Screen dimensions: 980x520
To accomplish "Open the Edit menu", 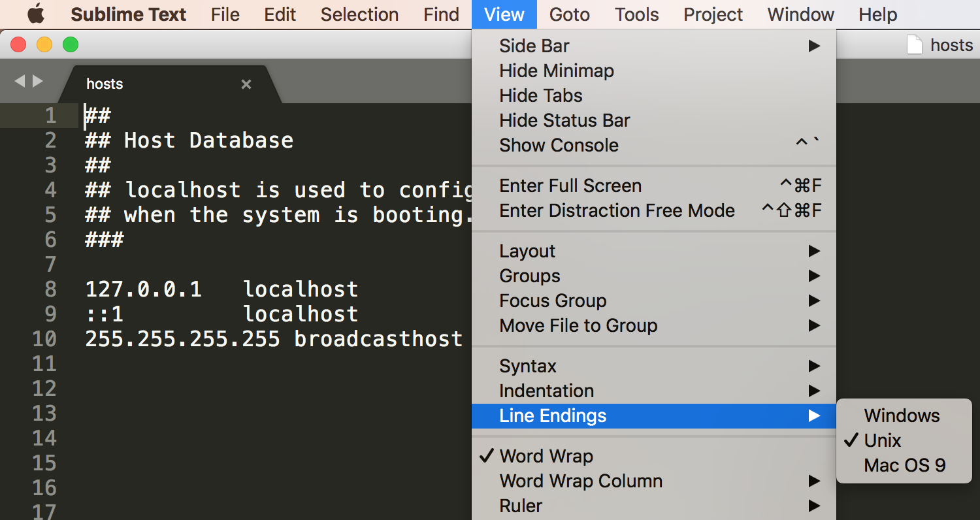I will tap(280, 14).
